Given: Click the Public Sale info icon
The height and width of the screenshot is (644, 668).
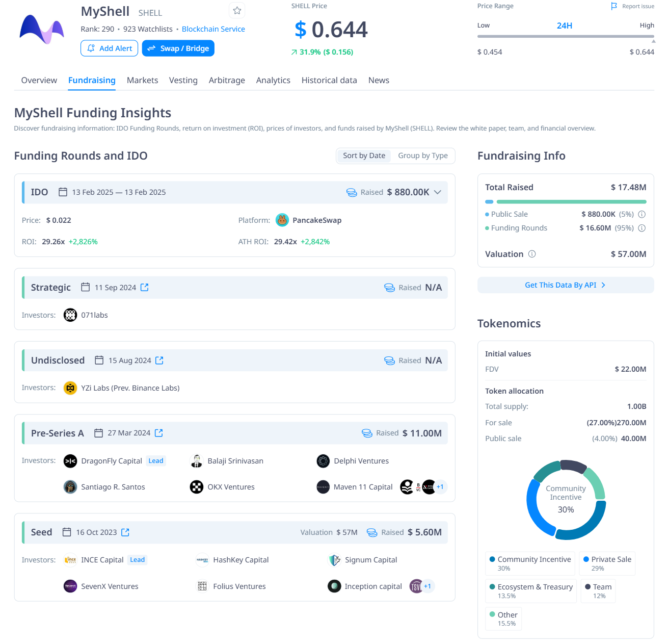Looking at the screenshot, I should point(642,214).
